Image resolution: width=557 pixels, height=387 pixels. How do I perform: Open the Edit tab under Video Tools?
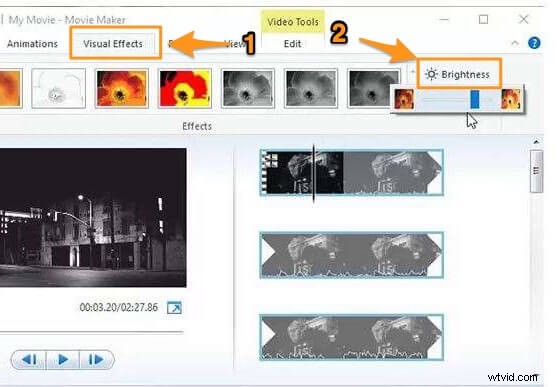[x=292, y=44]
